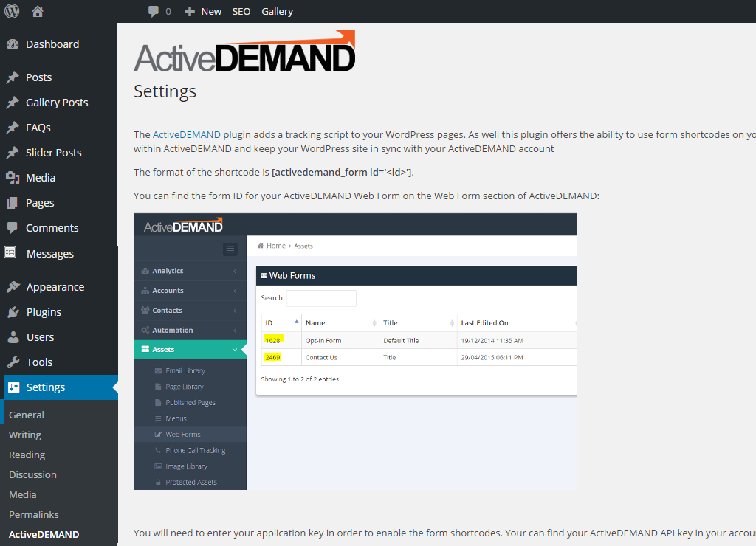The height and width of the screenshot is (546, 756).
Task: Click the Web Forms search field
Action: pyautogui.click(x=321, y=298)
